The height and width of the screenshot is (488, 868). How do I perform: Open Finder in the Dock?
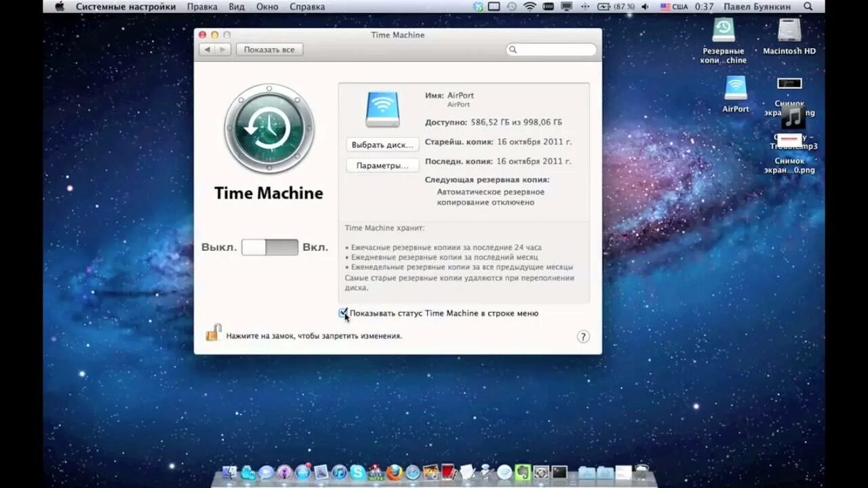229,472
